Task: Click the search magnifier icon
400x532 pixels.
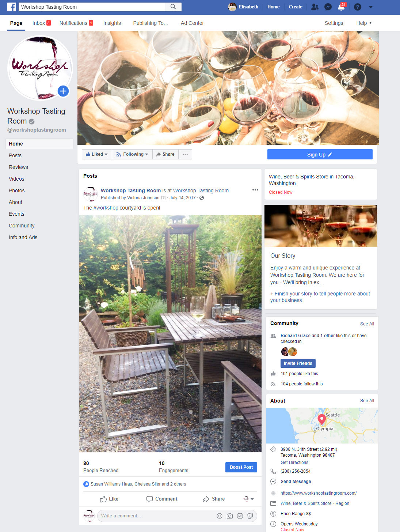Action: coord(173,7)
